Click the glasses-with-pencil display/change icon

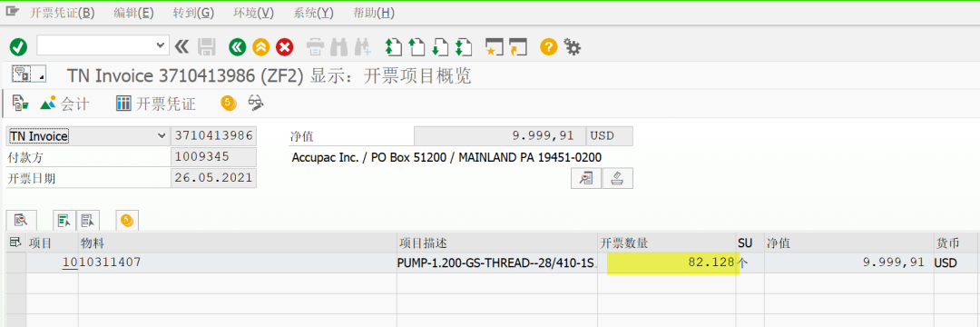tap(255, 104)
